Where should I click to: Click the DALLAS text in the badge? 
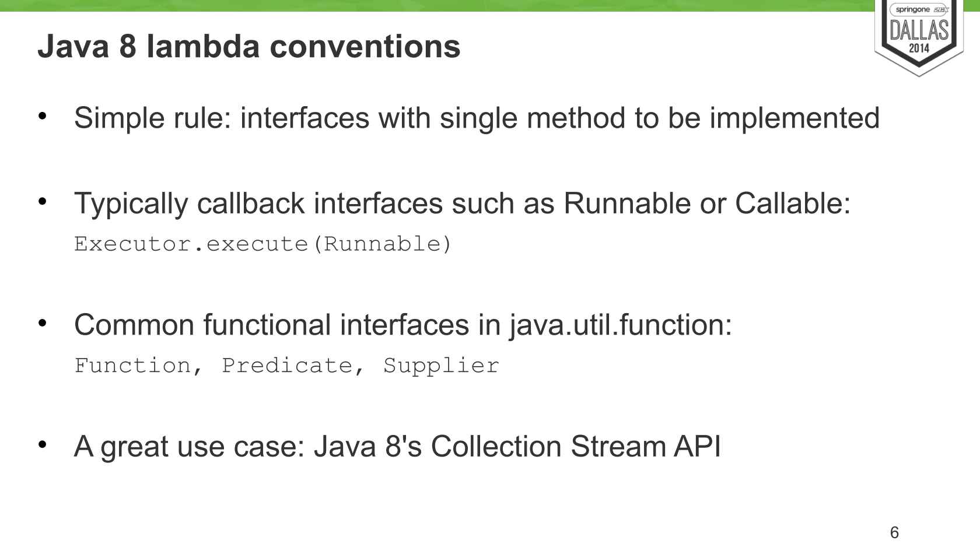pyautogui.click(x=919, y=30)
